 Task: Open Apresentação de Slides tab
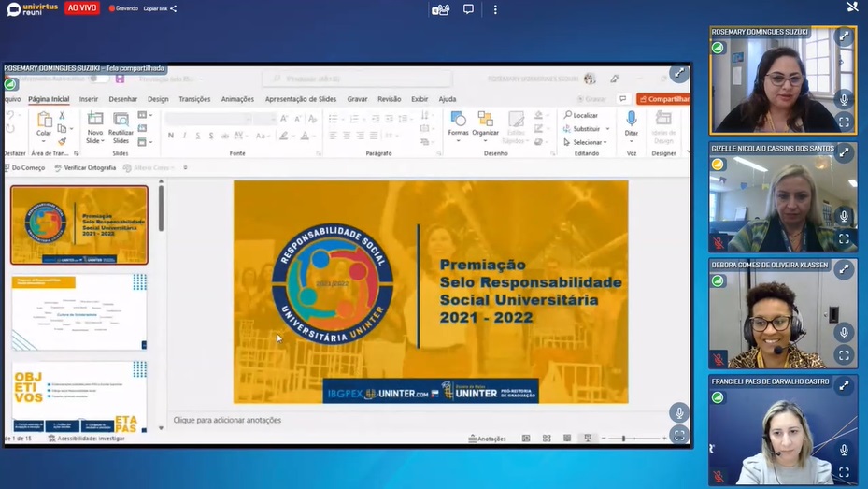click(301, 99)
